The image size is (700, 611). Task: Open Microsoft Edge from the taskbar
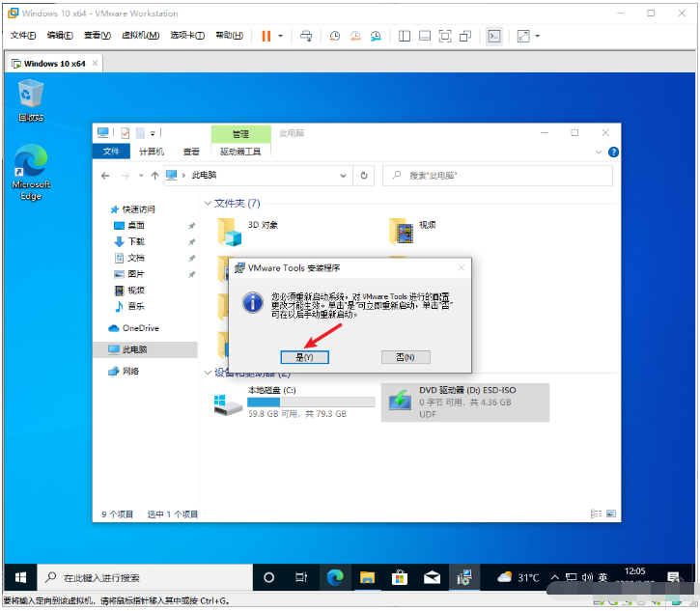click(x=335, y=577)
